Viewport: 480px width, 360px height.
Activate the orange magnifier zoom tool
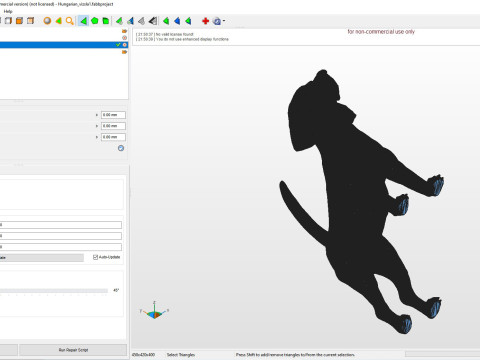[x=69, y=21]
